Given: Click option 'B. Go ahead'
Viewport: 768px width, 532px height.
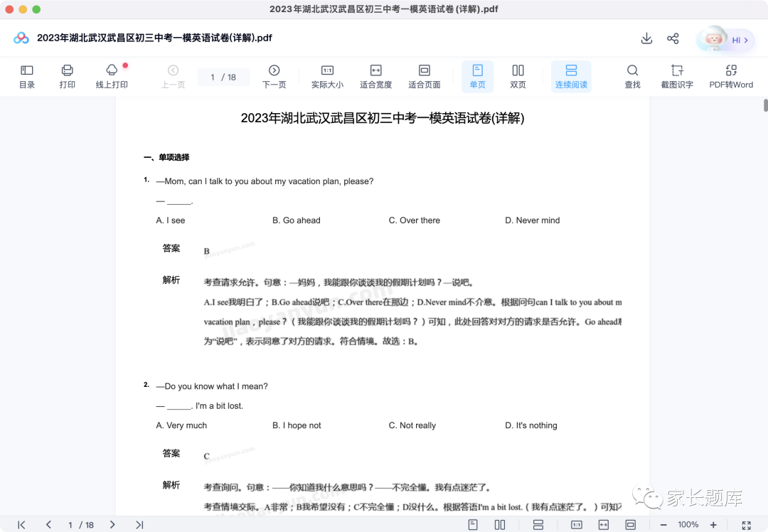Looking at the screenshot, I should (297, 220).
